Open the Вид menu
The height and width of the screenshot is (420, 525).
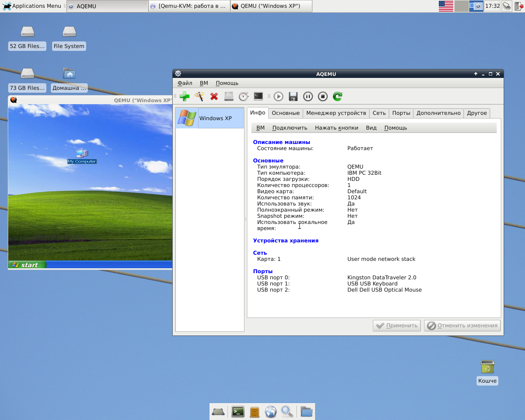click(371, 128)
